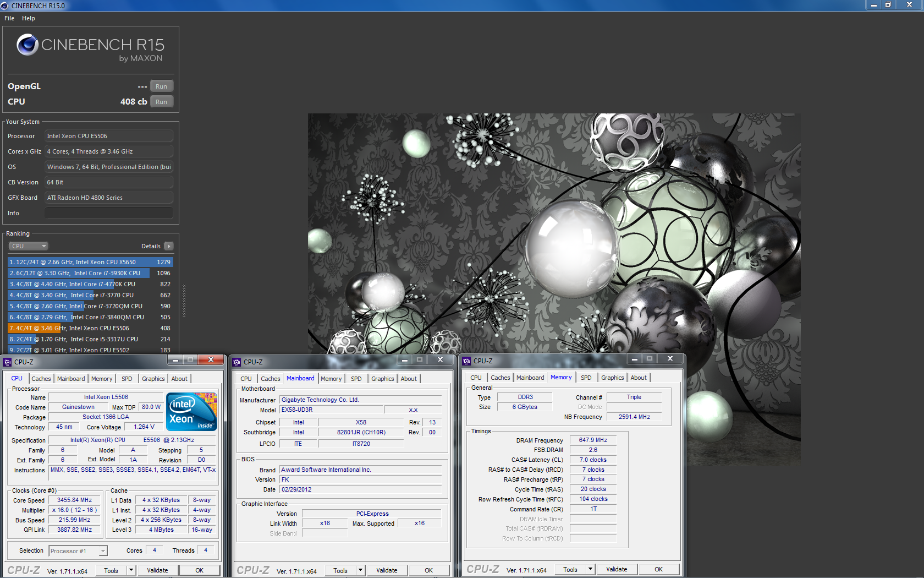924x578 pixels.
Task: Run the CPU benchmark
Action: (x=161, y=102)
